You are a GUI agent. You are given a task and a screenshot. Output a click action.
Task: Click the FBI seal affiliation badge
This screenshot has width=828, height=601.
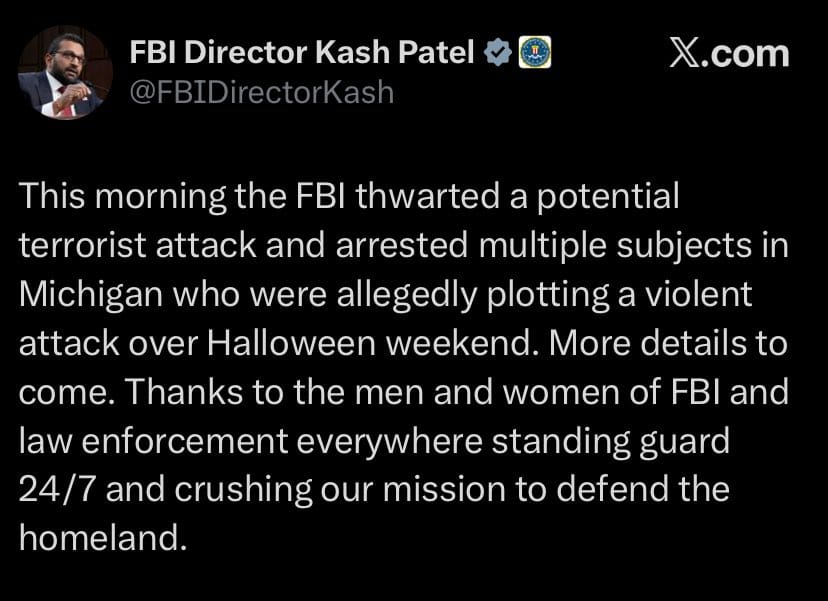[x=534, y=52]
